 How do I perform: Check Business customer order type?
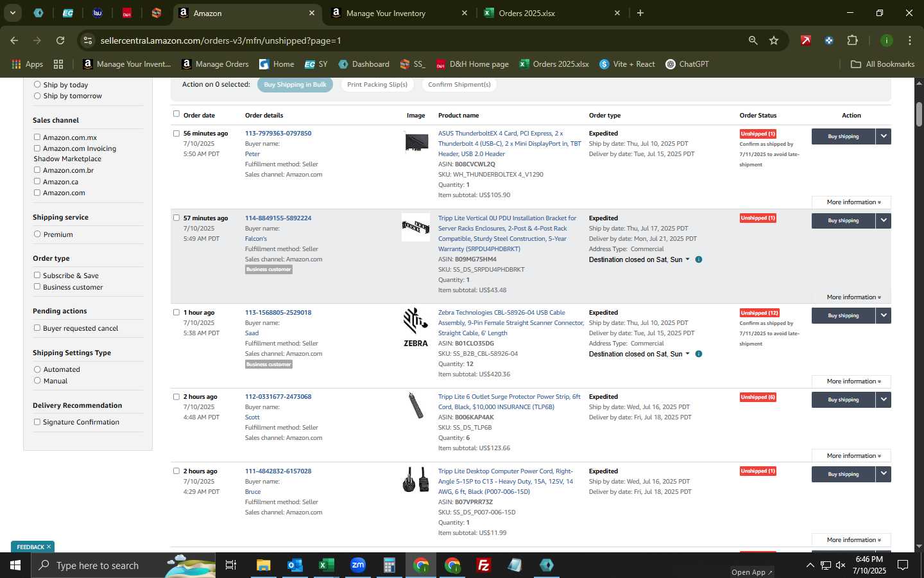point(37,286)
